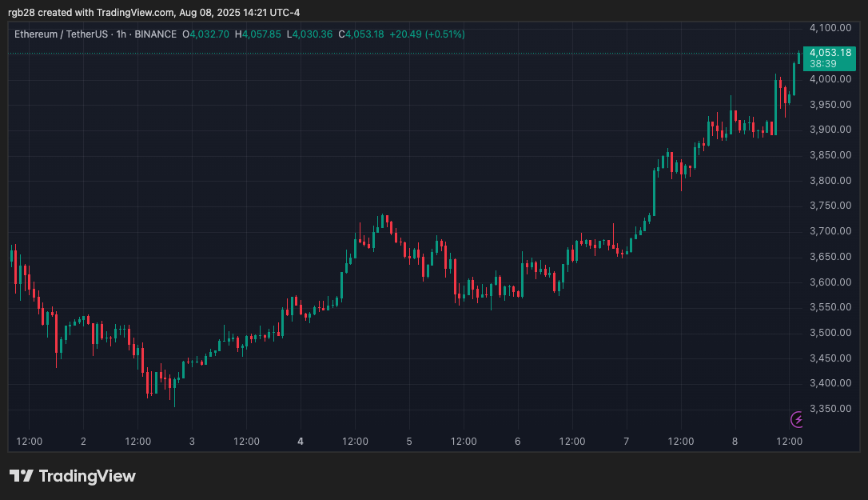868x500 pixels.
Task: Click the 3,700.00 price scale label
Action: pyautogui.click(x=830, y=231)
